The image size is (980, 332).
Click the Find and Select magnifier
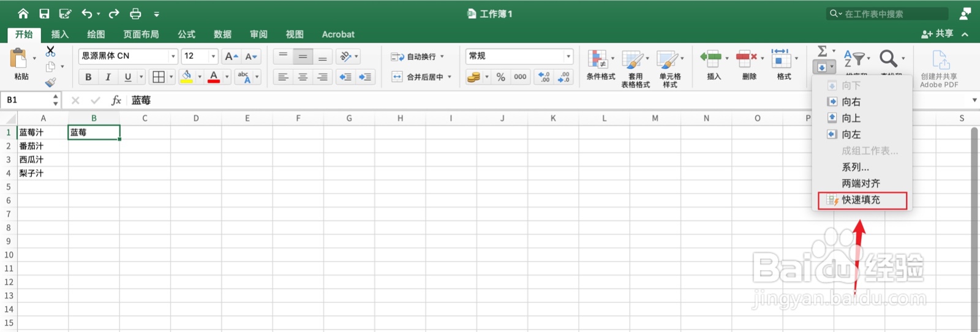888,58
